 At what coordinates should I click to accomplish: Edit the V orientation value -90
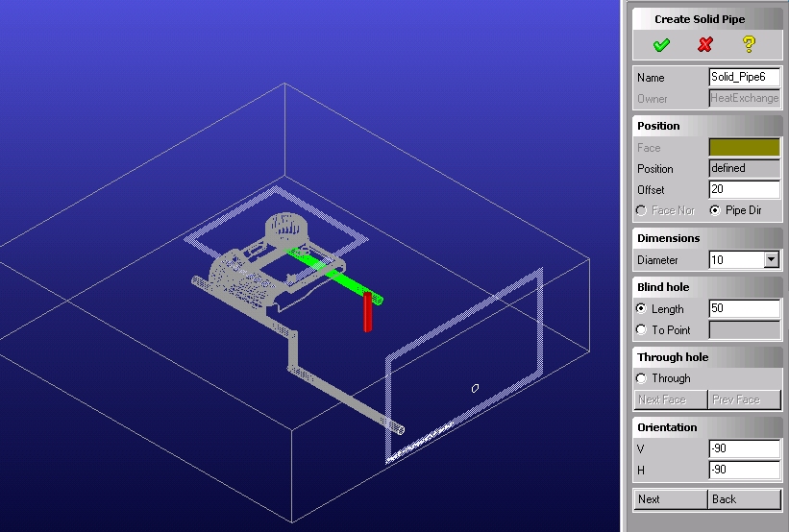point(744,448)
